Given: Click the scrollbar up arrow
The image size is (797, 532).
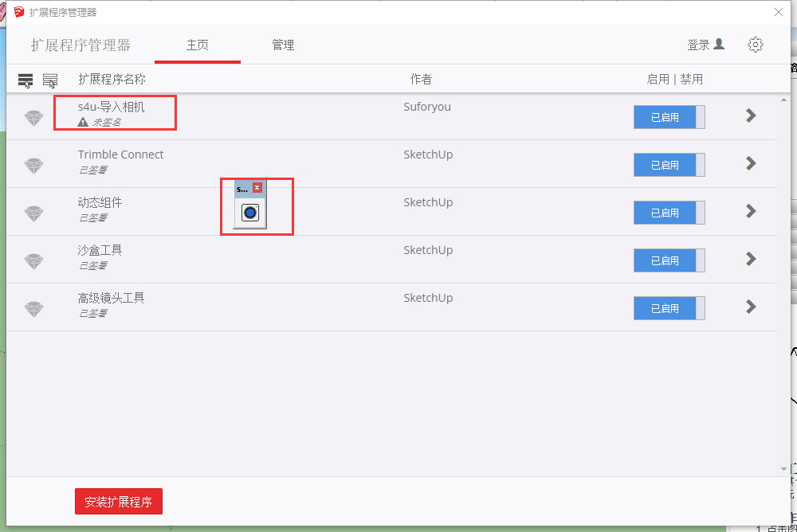Looking at the screenshot, I should tap(783, 100).
